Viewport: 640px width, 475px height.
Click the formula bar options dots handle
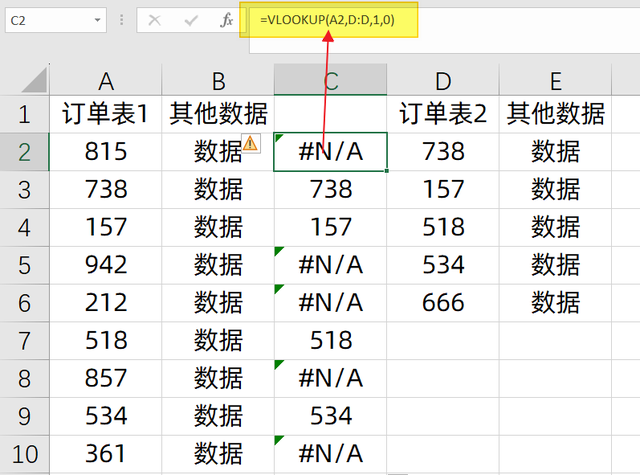(x=121, y=20)
